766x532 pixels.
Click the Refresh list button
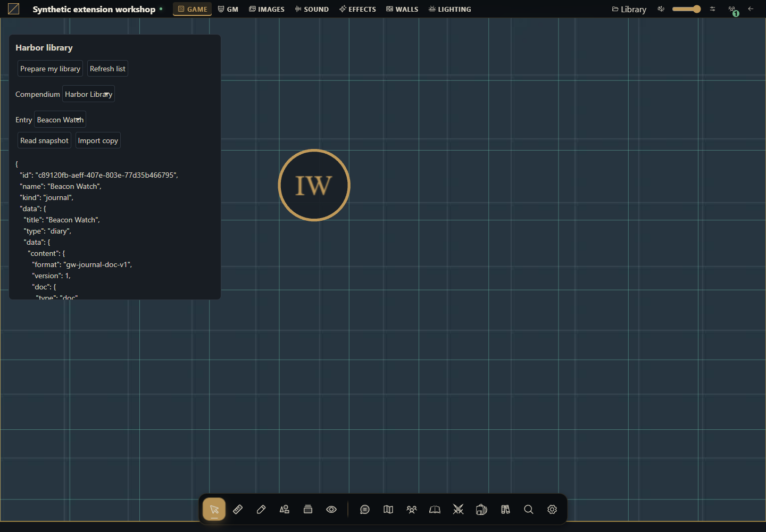tap(107, 69)
